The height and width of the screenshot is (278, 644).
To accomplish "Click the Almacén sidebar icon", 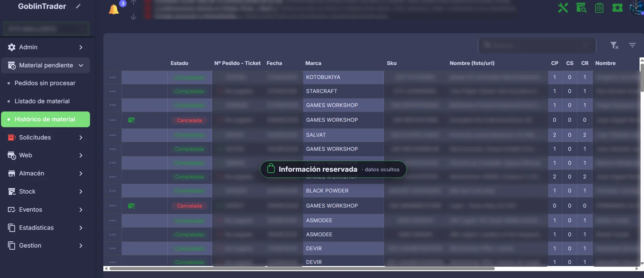I will click(x=12, y=173).
